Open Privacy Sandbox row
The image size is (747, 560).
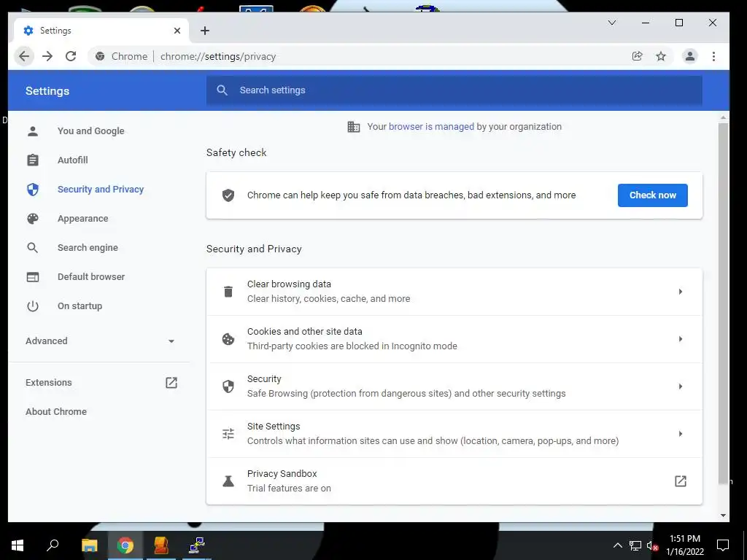click(454, 481)
